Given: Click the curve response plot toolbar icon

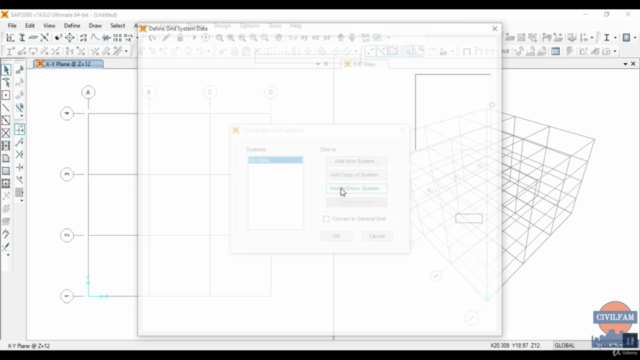Looking at the screenshot, I should pos(95,38).
